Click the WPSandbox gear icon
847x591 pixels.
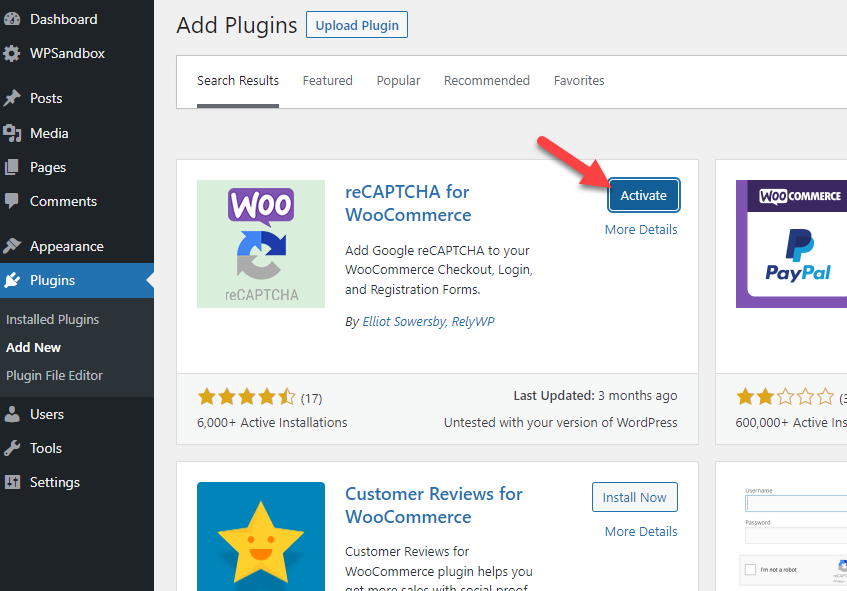pyautogui.click(x=12, y=53)
